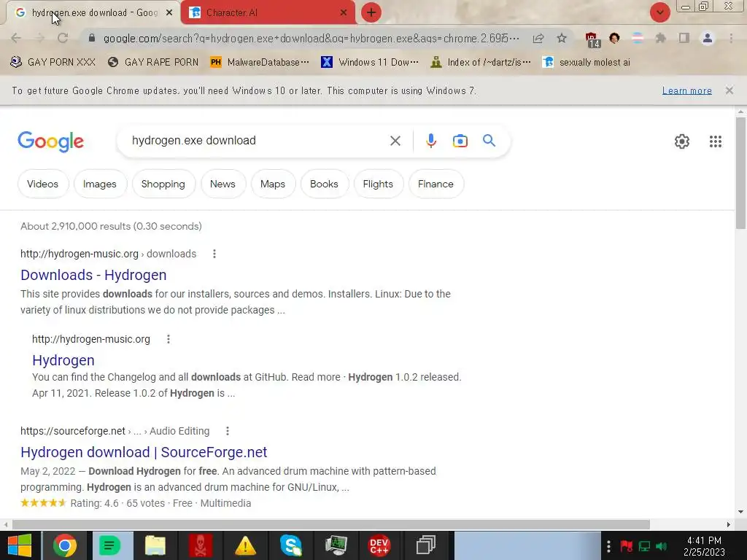Image resolution: width=747 pixels, height=560 pixels.
Task: Switch to the News results filter
Action: (x=222, y=184)
